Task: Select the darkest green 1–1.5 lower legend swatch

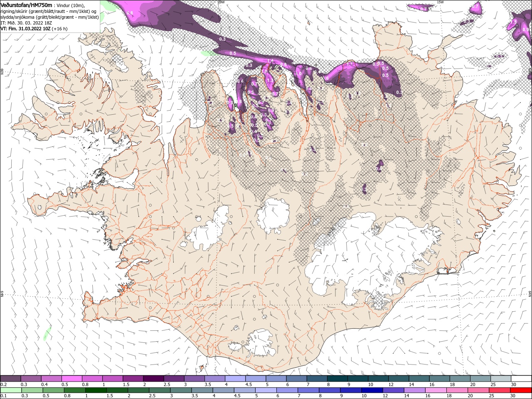Action: [96, 390]
